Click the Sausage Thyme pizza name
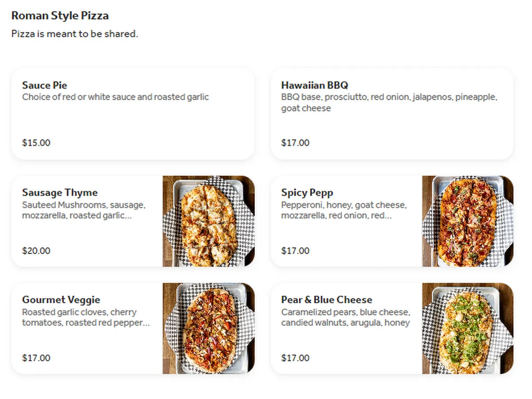Screen dimensions: 532x399 click(x=60, y=192)
